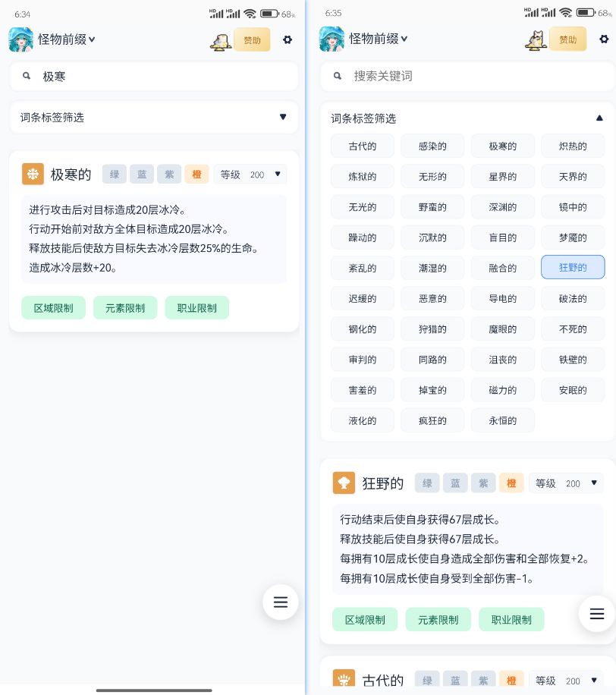Viewport: 616px width, 695px height.
Task: Tap Wi-Fi indicator in right status bar
Action: click(566, 12)
